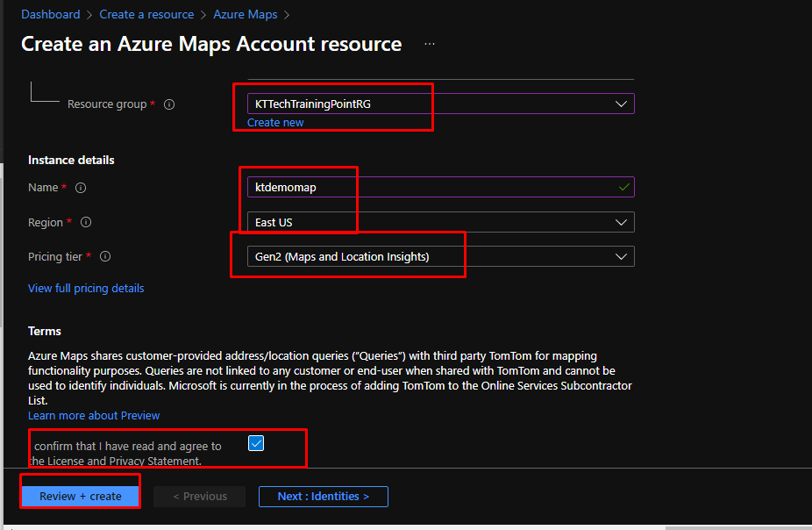This screenshot has width=812, height=530.
Task: Open the Azure Maps breadcrumb link
Action: point(246,15)
